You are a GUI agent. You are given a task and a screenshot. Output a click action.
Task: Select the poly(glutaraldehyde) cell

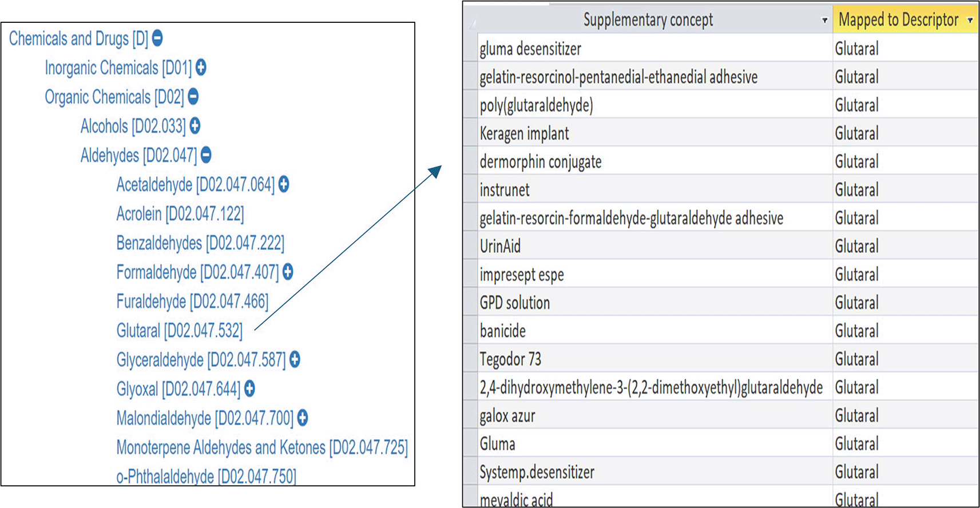655,105
